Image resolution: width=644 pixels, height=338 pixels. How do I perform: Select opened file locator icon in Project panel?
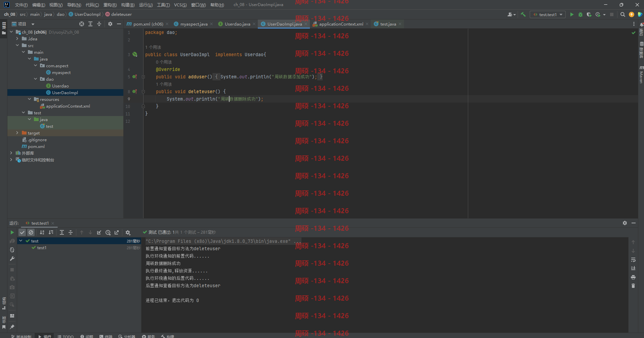82,24
